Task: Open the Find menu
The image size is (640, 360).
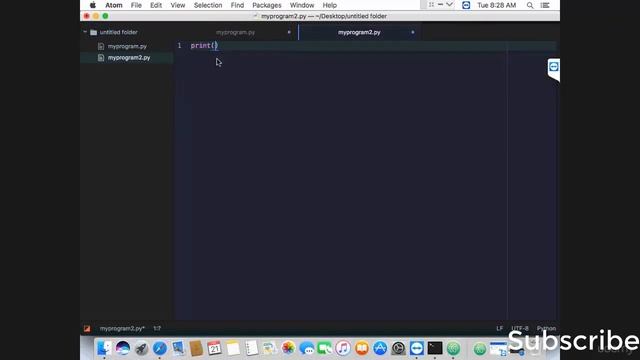Action: [237, 5]
